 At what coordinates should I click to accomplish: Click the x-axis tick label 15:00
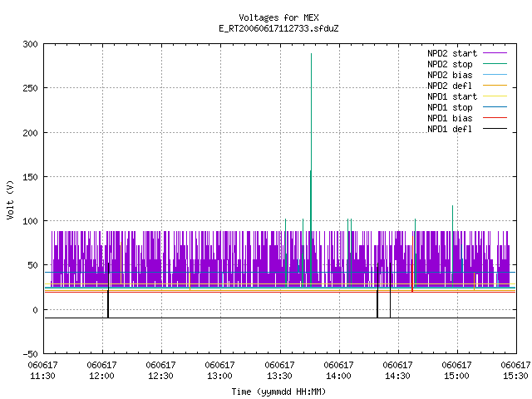coord(456,376)
